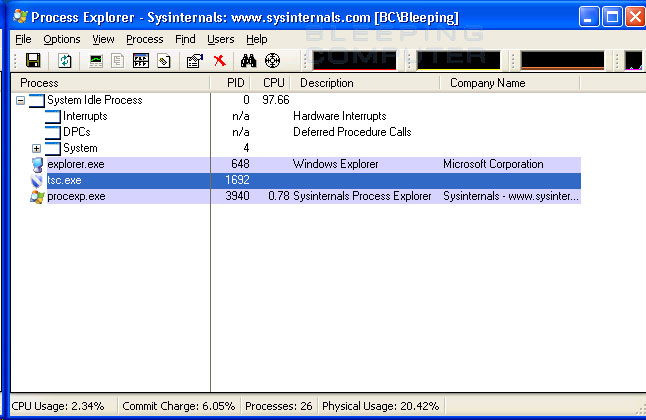Click the Windows Explorer description
This screenshot has height=420, width=646.
coord(335,164)
